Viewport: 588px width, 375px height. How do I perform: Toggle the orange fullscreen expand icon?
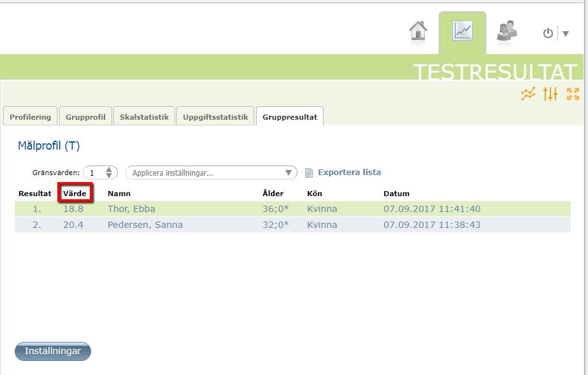click(573, 94)
